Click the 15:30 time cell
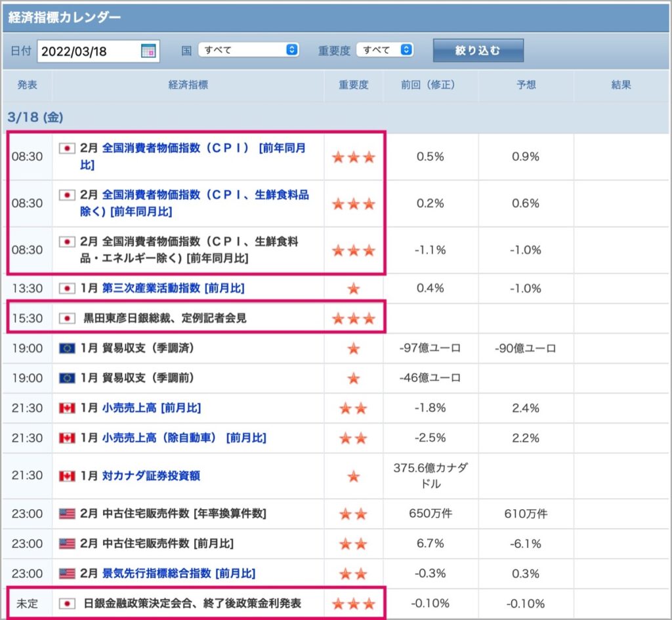Screen dimensions: 672x620 pyautogui.click(x=28, y=318)
